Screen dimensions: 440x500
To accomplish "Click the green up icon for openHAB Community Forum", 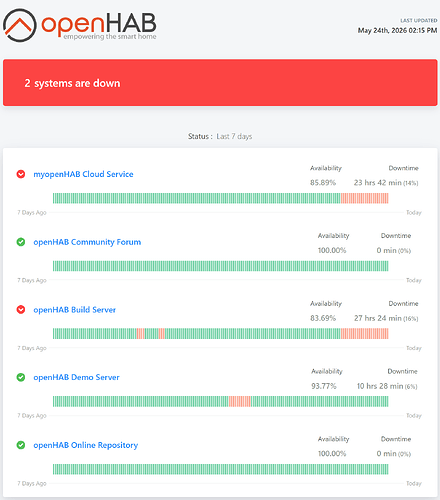I will click(x=21, y=242).
